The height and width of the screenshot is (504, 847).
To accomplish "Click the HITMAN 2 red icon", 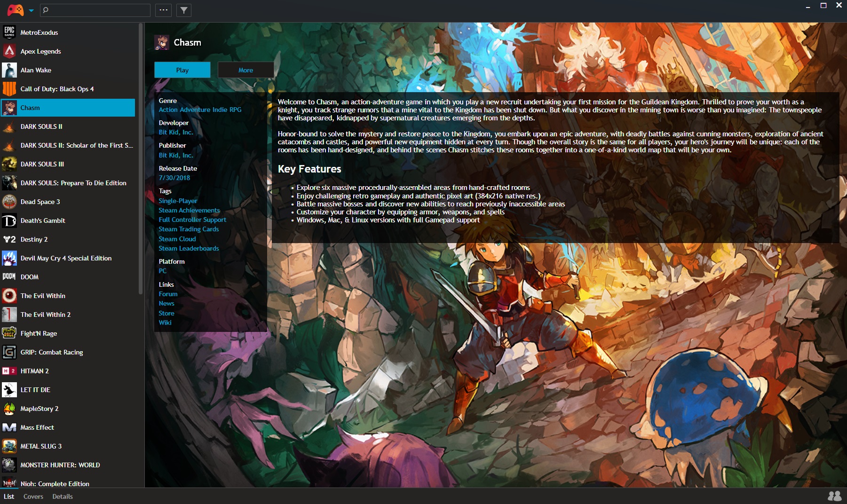I will click(9, 371).
